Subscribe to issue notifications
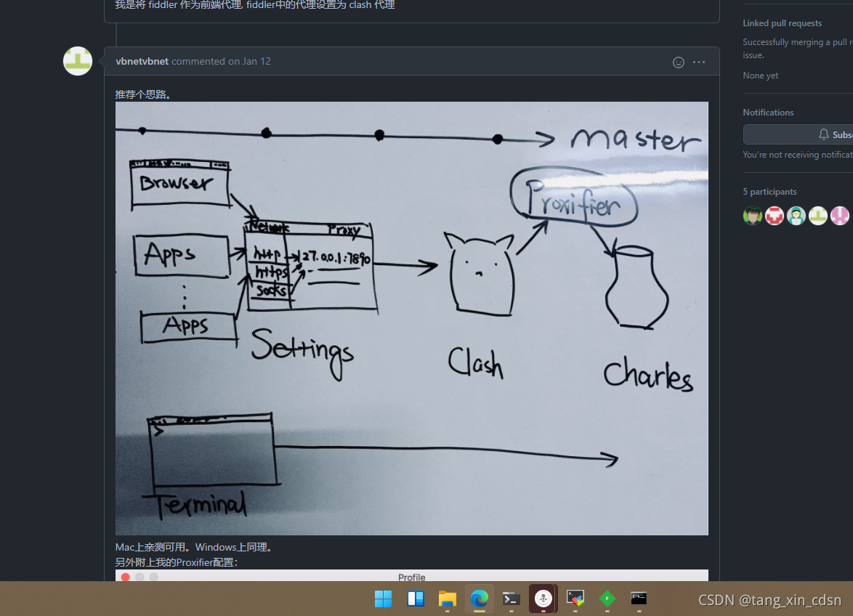This screenshot has width=853, height=616. click(x=798, y=134)
